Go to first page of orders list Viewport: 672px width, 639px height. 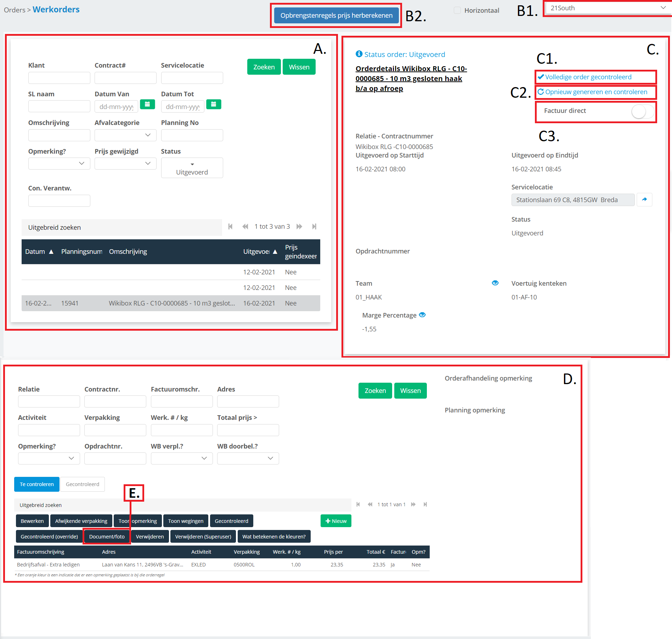(x=230, y=227)
